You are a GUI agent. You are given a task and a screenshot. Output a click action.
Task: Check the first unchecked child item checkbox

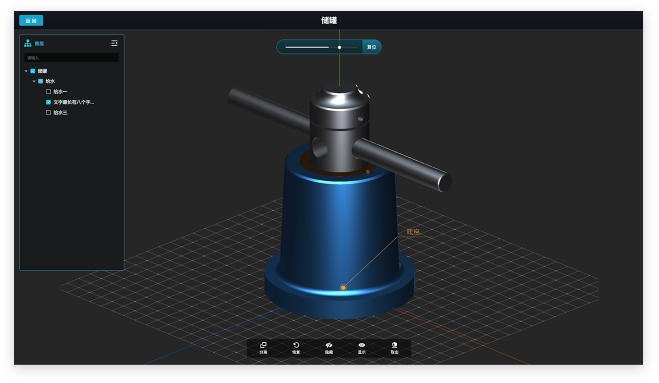[48, 92]
